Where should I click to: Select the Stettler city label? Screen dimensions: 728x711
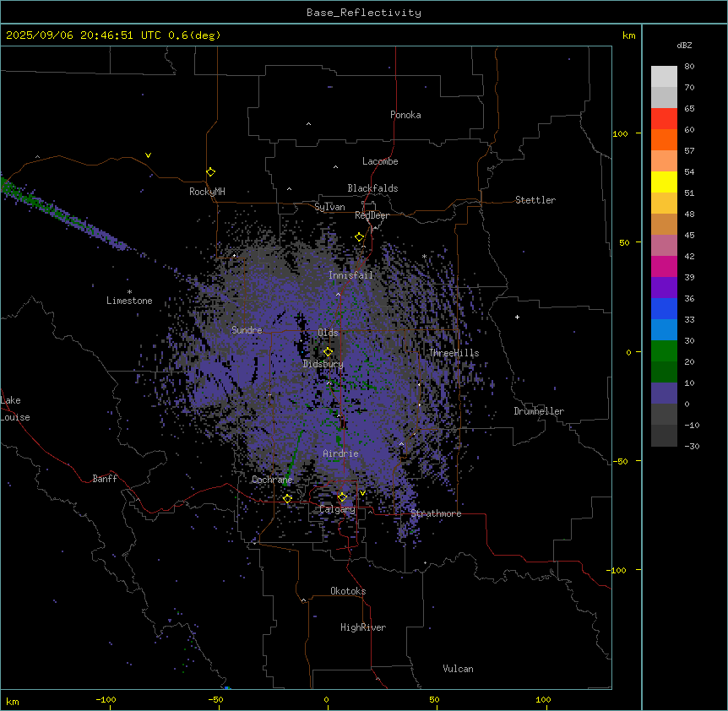tap(535, 200)
